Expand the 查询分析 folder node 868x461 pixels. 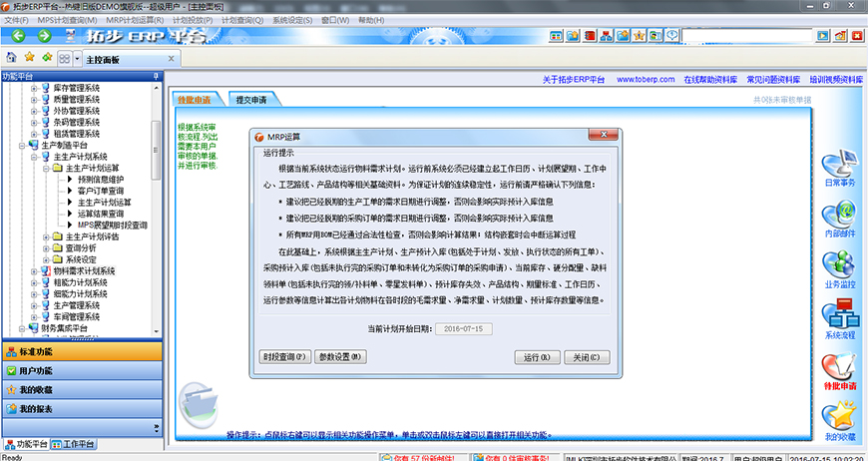45,247
